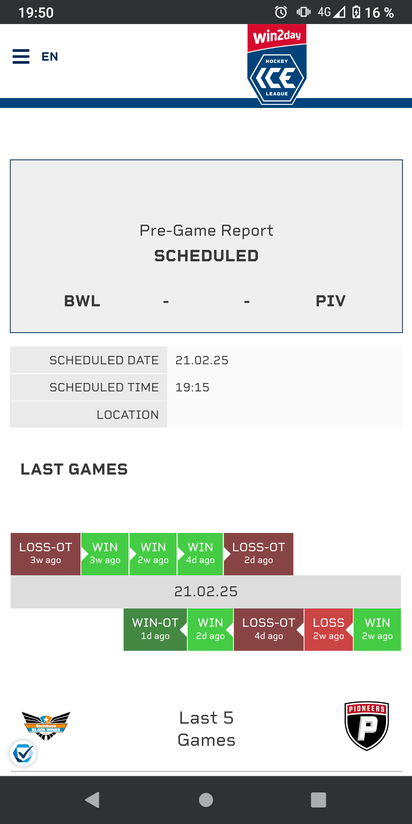Image resolution: width=412 pixels, height=824 pixels.
Task: Open the WIN-OT 1d ago game
Action: click(x=155, y=630)
